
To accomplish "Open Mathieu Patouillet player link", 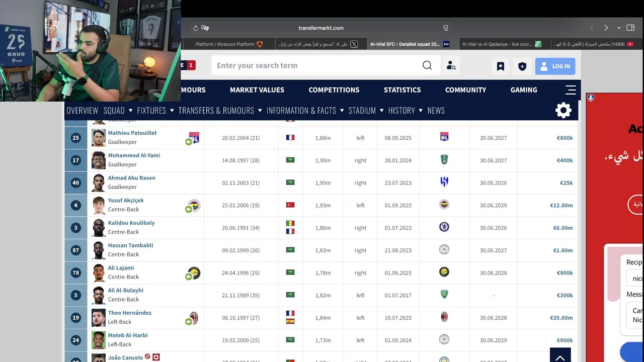I will pos(132,133).
